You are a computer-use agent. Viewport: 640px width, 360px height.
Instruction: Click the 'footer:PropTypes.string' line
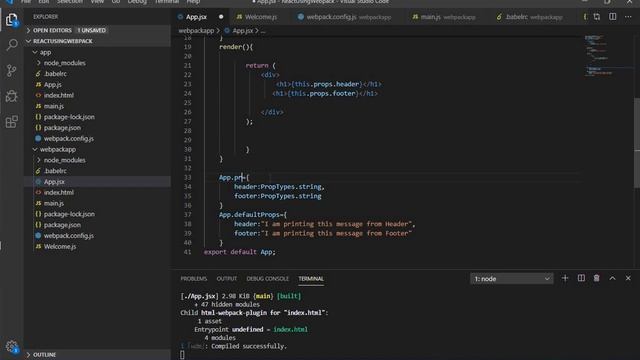(278, 196)
